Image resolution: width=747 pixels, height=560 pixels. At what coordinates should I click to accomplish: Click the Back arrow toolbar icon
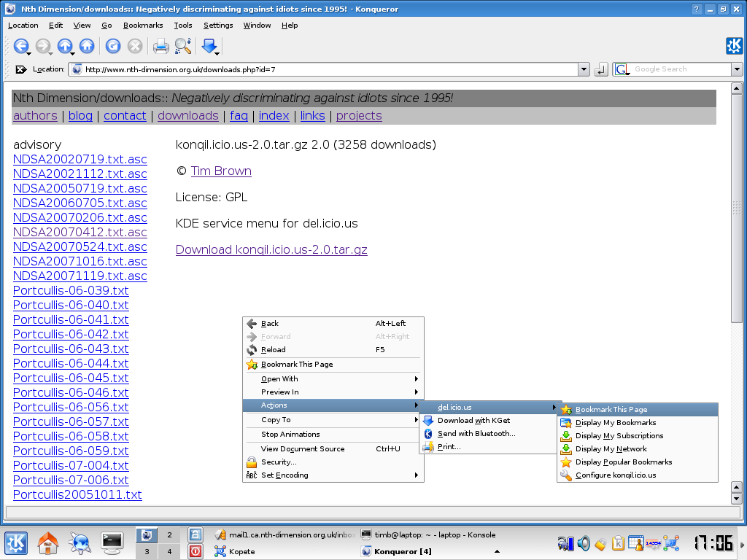(20, 46)
